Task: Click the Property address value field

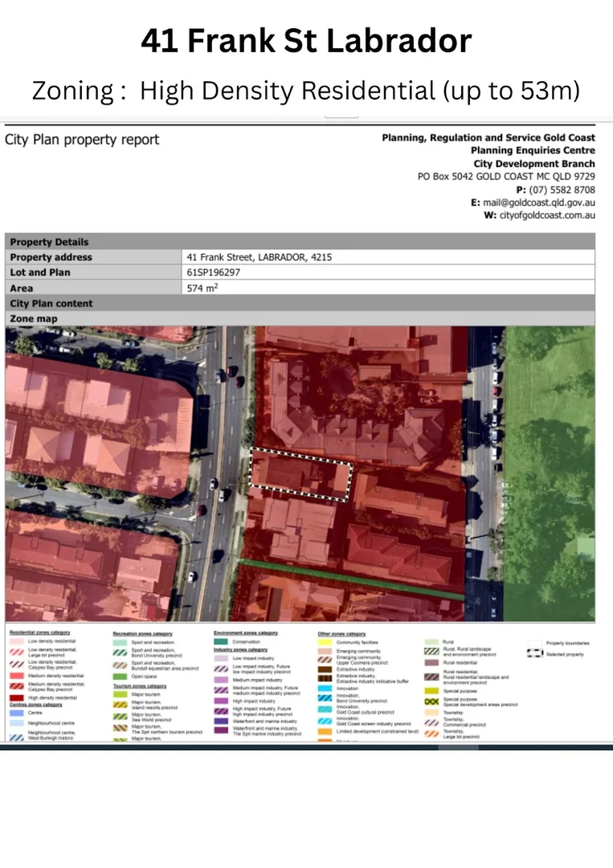Action: (x=259, y=257)
